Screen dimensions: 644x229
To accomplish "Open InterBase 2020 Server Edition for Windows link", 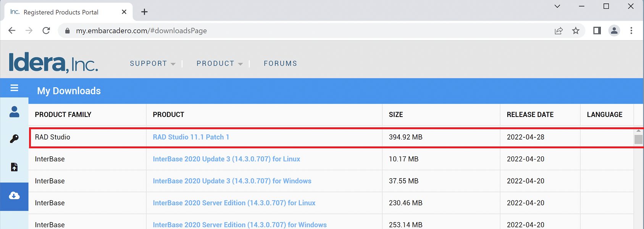I will point(240,225).
